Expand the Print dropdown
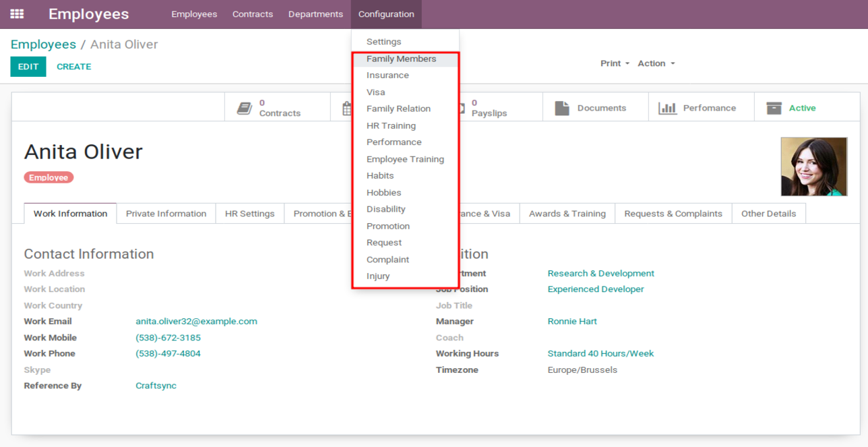This screenshot has height=447, width=868. point(615,63)
